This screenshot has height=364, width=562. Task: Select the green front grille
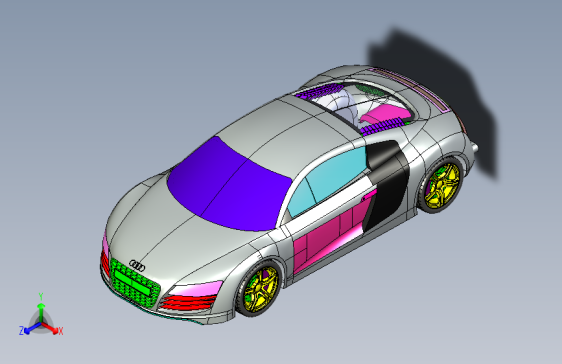pos(135,283)
